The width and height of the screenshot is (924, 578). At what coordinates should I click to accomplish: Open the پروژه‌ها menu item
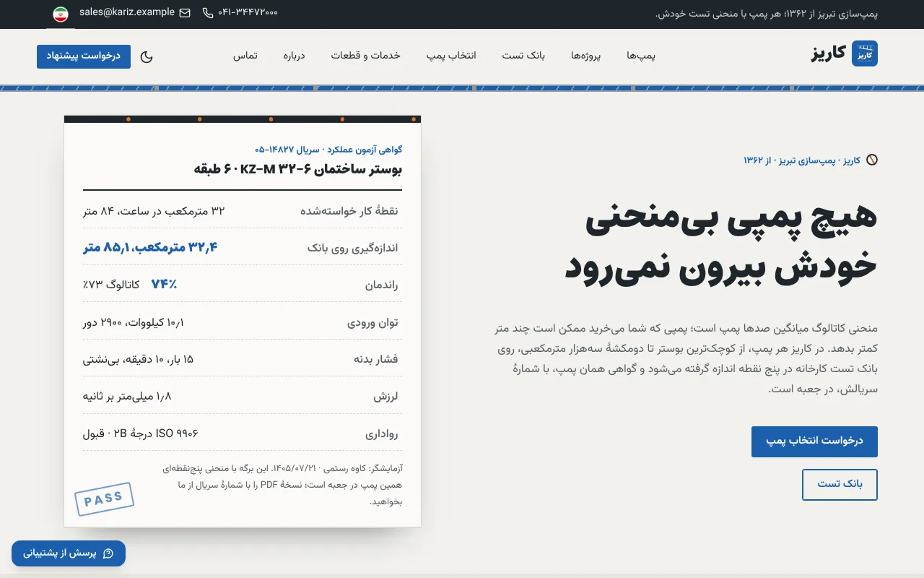(586, 56)
